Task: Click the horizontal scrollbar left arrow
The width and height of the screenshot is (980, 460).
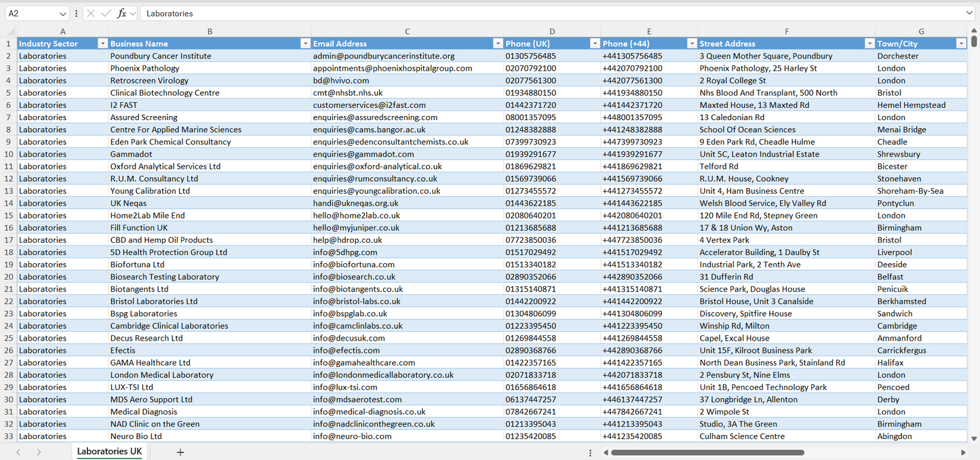Action: point(605,453)
